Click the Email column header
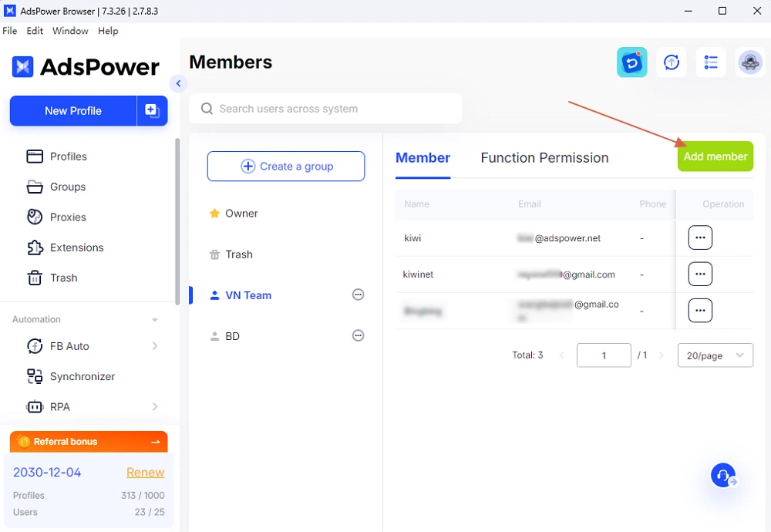Viewport: 771px width, 532px height. coord(529,204)
